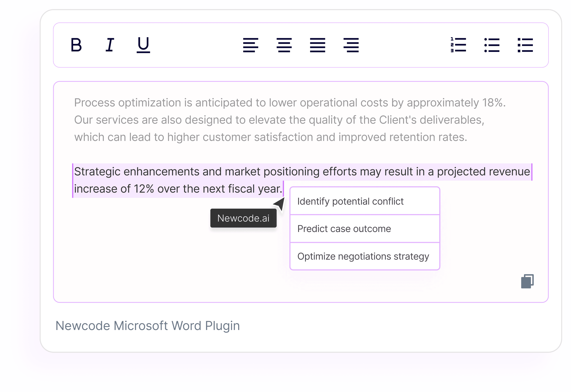Toggle underline formatting
Screen dimensions: 571x392
pos(143,45)
